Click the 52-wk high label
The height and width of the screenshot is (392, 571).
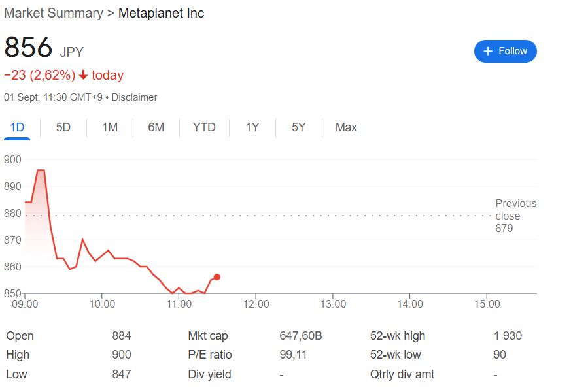coord(398,336)
